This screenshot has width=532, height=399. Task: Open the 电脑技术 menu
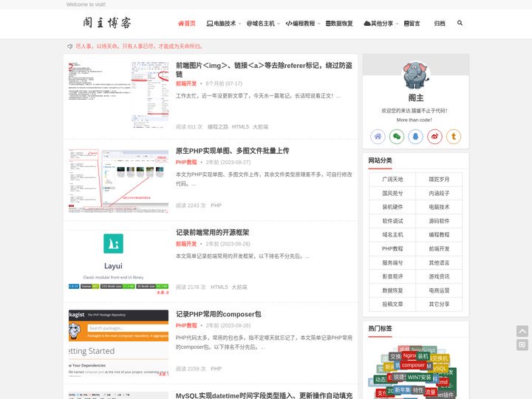click(x=221, y=24)
